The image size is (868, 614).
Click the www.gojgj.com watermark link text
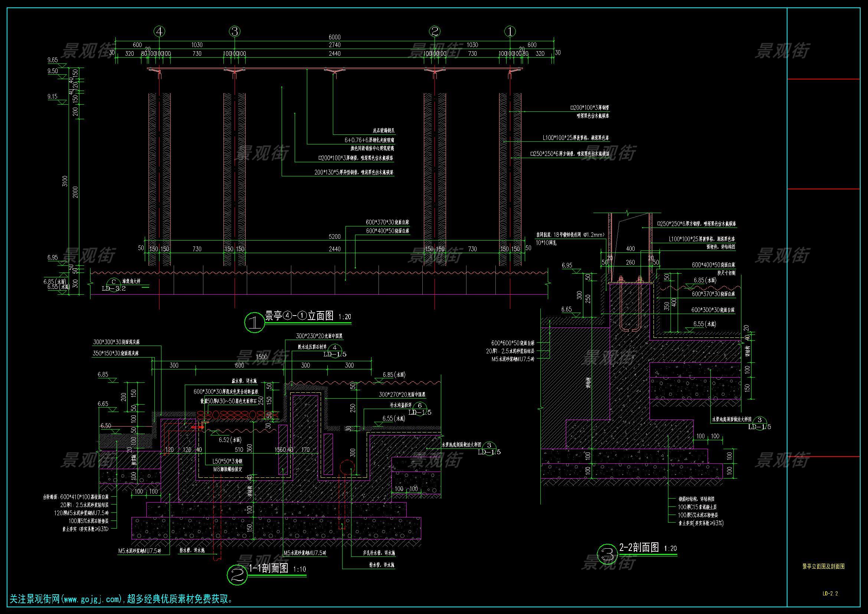coord(92,599)
